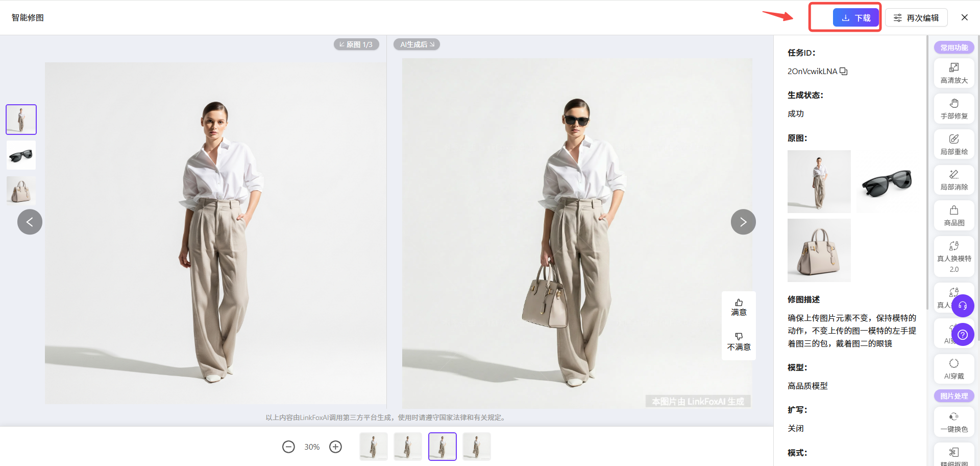The image size is (980, 466).
Task: Click the task ID text 2OnVcwikLNA
Action: tap(812, 72)
